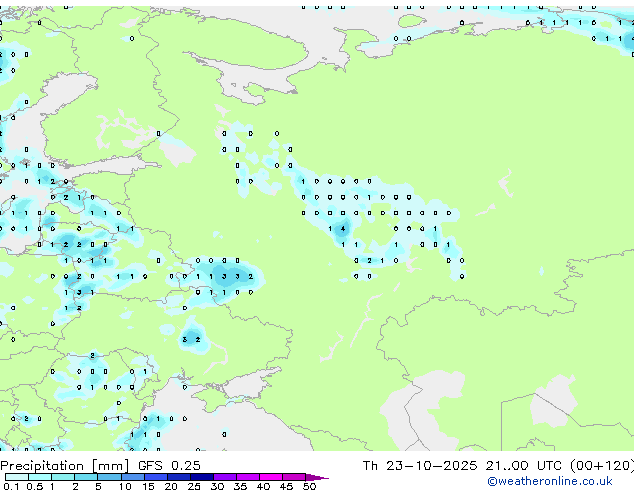Select the "21..00 UTC" time text
The width and height of the screenshot is (634, 490).
click(x=524, y=466)
